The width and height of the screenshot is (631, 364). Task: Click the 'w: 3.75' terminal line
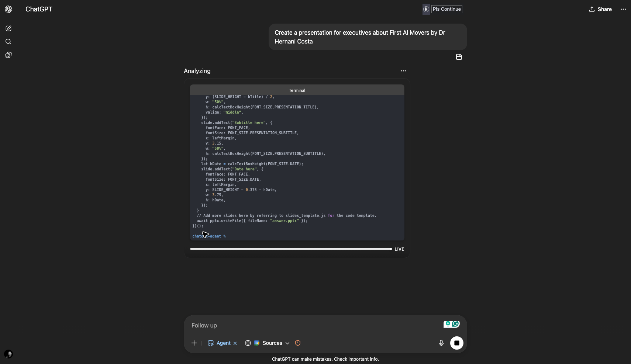pos(214,195)
